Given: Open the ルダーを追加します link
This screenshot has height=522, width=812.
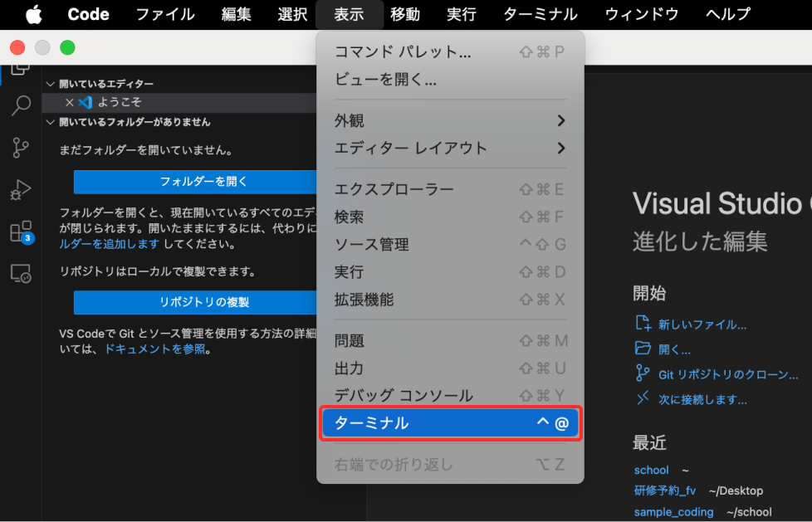Looking at the screenshot, I should tap(110, 244).
